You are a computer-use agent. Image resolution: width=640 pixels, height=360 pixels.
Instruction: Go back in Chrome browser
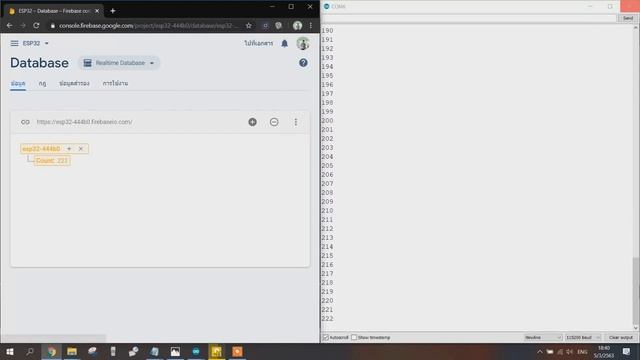pos(9,25)
